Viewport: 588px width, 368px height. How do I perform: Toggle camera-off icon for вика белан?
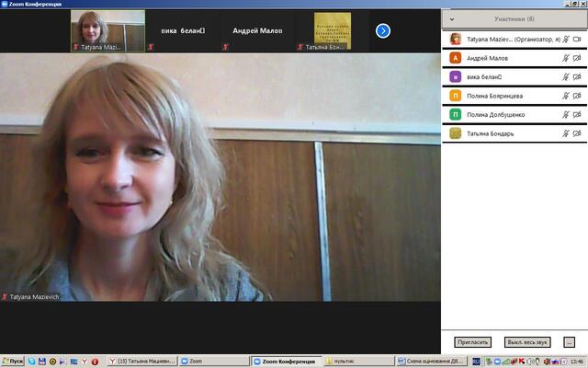pos(577,76)
